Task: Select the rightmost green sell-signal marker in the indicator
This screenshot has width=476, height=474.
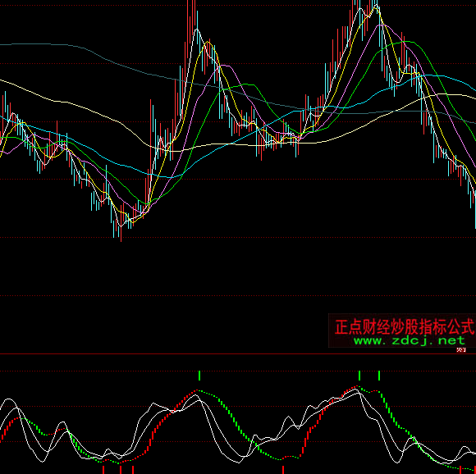Action: [379, 376]
